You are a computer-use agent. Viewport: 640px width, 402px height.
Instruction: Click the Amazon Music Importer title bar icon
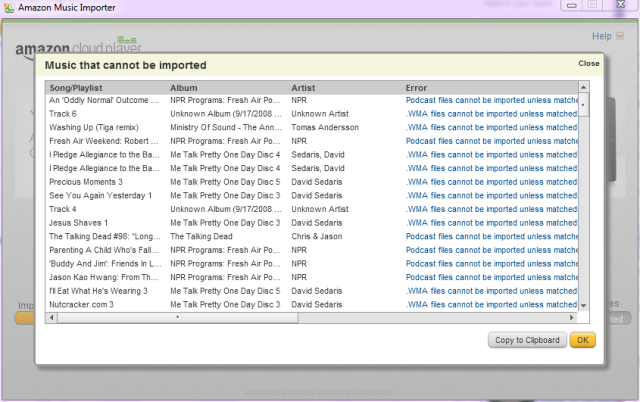pyautogui.click(x=8, y=8)
